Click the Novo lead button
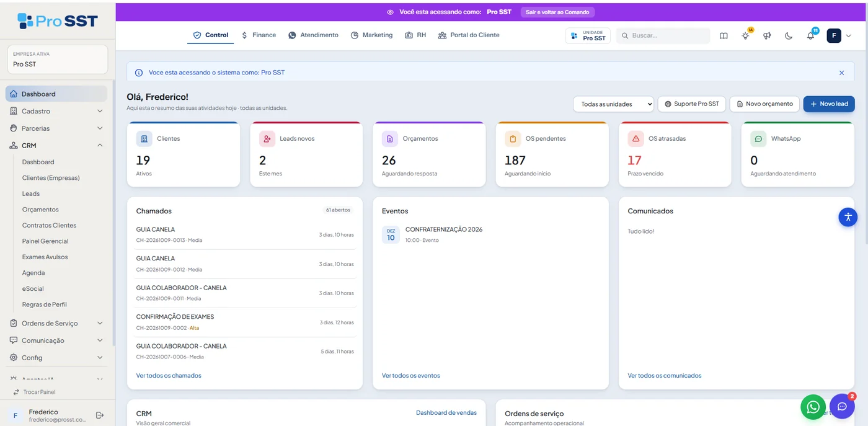Viewport: 868px width, 426px height. [829, 104]
